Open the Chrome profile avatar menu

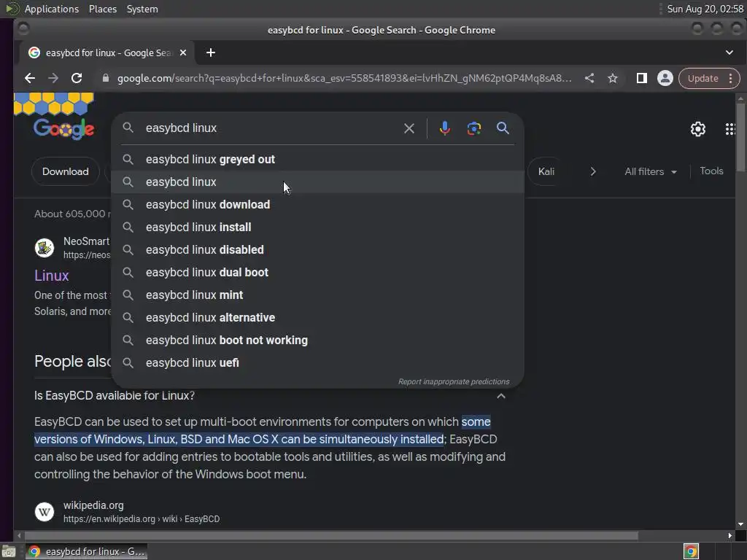[x=665, y=78]
